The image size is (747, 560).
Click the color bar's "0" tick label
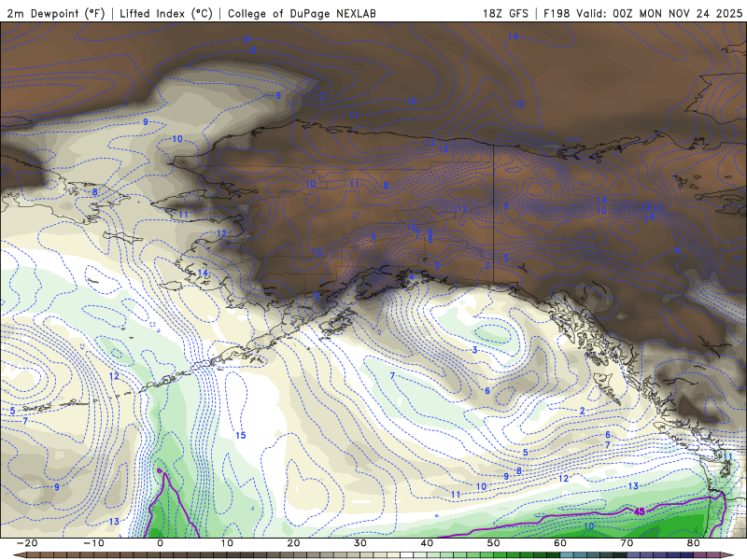coord(160,543)
